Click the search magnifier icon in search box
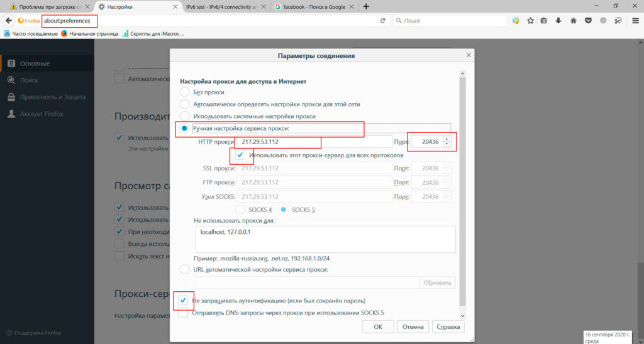The image size is (644, 344). point(398,21)
